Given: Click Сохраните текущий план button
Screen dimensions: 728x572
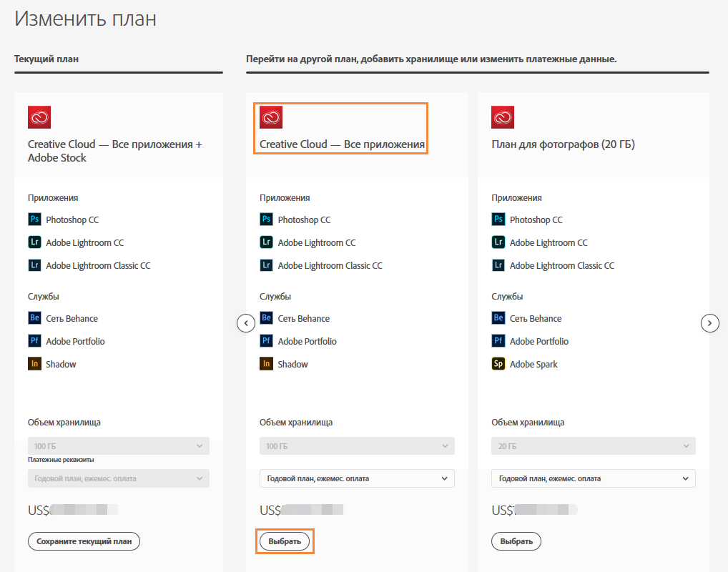Looking at the screenshot, I should 84,541.
